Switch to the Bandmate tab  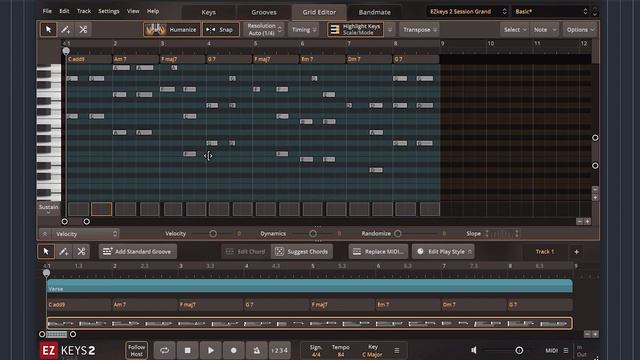pyautogui.click(x=374, y=12)
